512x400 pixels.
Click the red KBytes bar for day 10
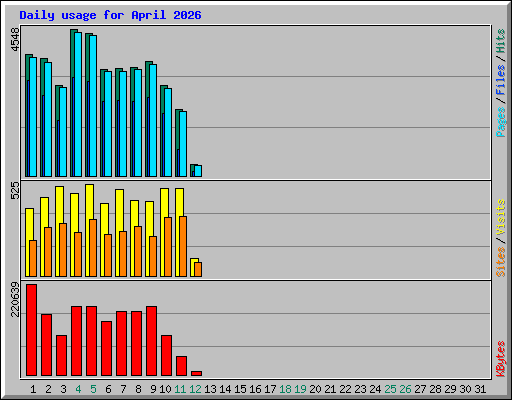(x=167, y=356)
